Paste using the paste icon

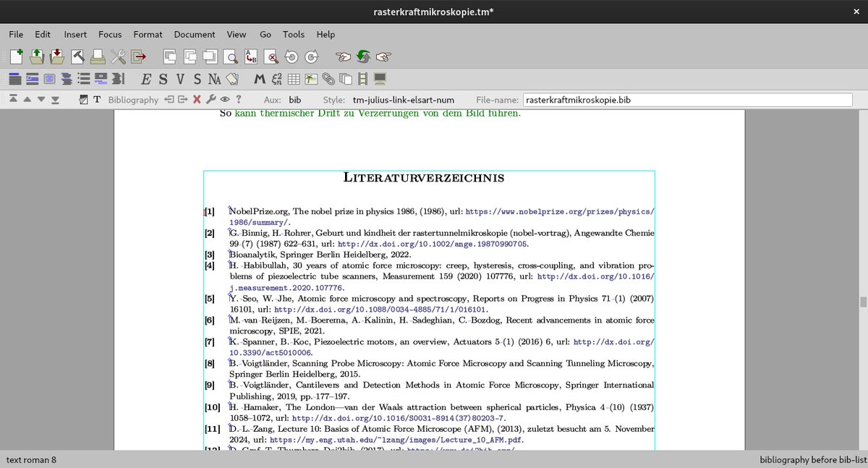(210, 56)
